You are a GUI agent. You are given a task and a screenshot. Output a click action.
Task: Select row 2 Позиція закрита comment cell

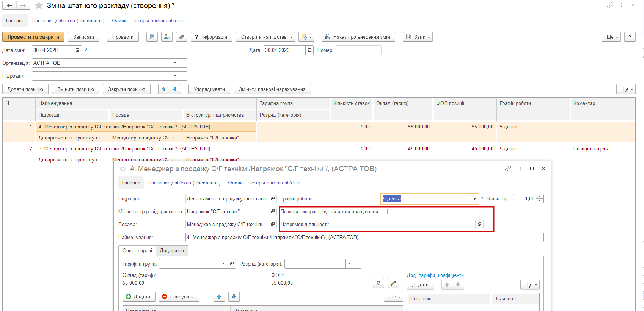(x=602, y=148)
